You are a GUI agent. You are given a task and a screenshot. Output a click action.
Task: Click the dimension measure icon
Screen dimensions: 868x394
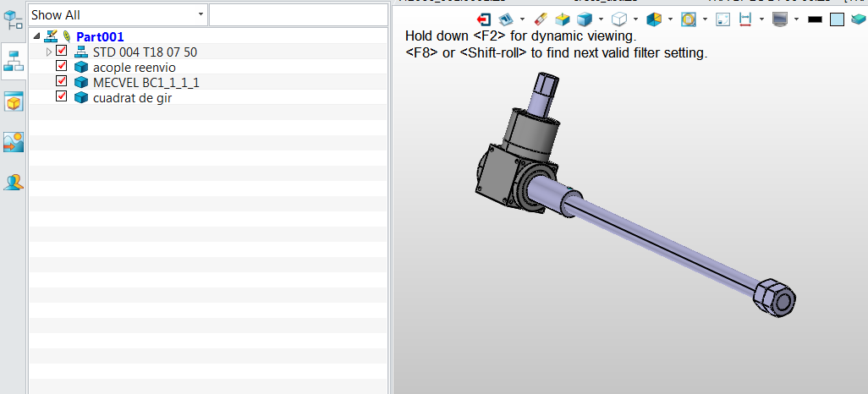(x=745, y=19)
